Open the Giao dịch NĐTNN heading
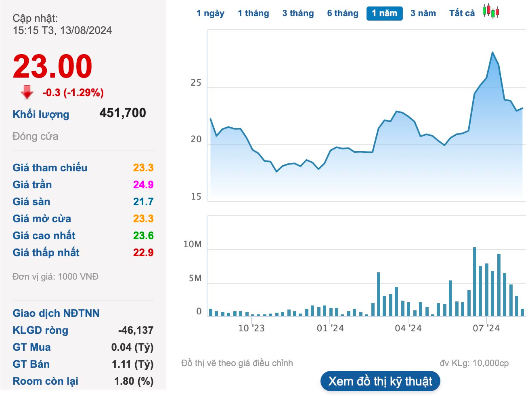The width and height of the screenshot is (532, 396). [56, 313]
